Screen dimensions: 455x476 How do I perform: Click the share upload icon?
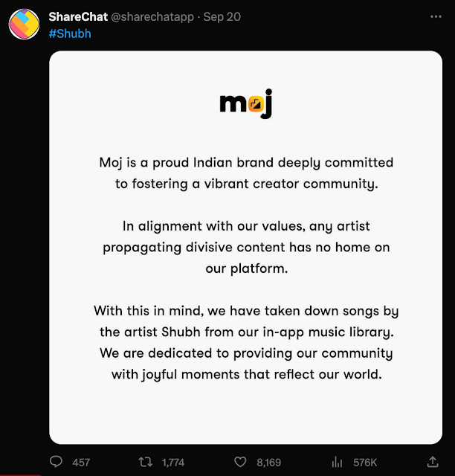433,462
